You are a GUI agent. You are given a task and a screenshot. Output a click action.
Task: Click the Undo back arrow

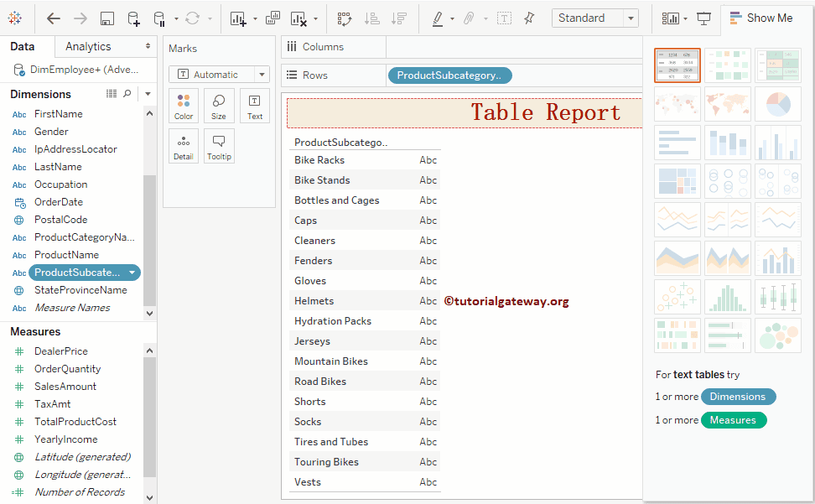tap(54, 18)
